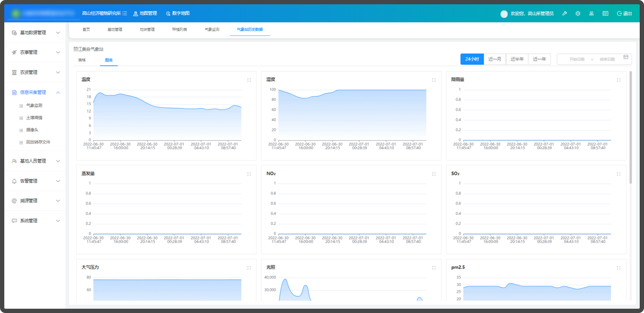
Task: Open 回放转存文件 in the sidebar submenu
Action: tap(38, 142)
